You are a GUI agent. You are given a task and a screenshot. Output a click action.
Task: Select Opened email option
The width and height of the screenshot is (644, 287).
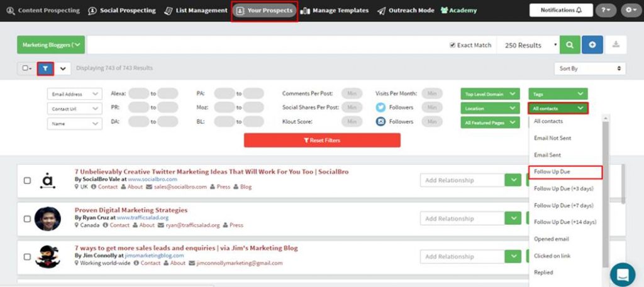pyautogui.click(x=551, y=239)
